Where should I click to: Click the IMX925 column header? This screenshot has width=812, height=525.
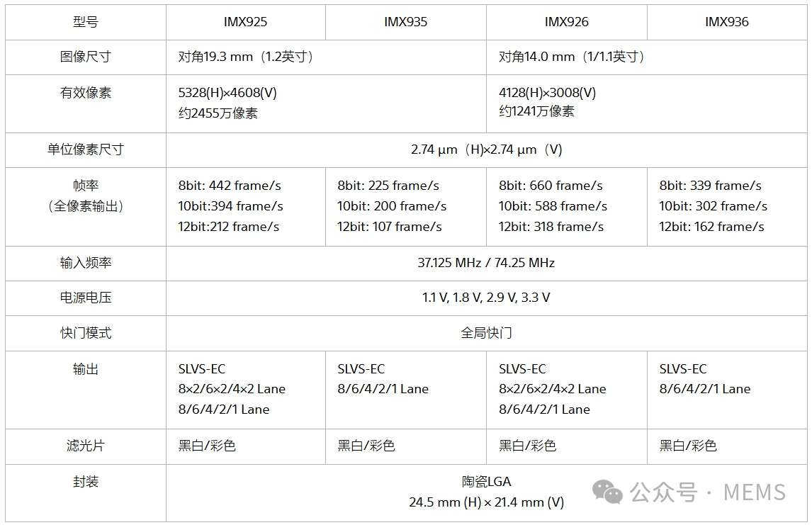tap(245, 22)
